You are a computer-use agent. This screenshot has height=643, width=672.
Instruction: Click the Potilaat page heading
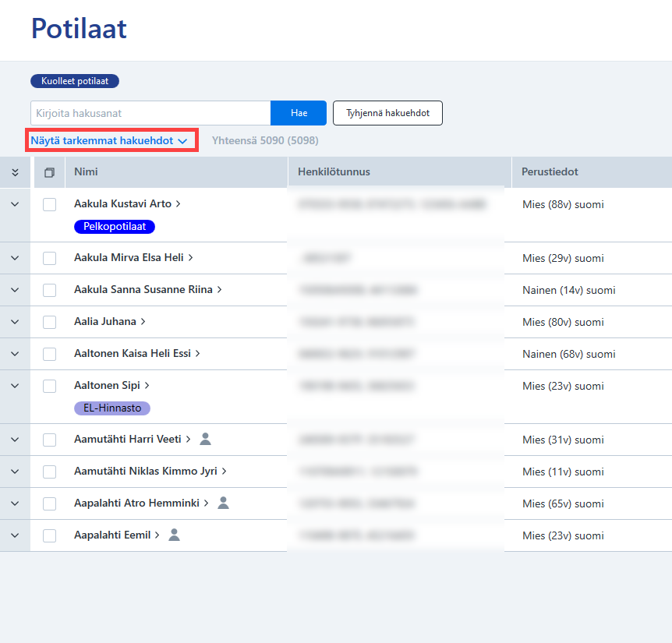point(80,29)
